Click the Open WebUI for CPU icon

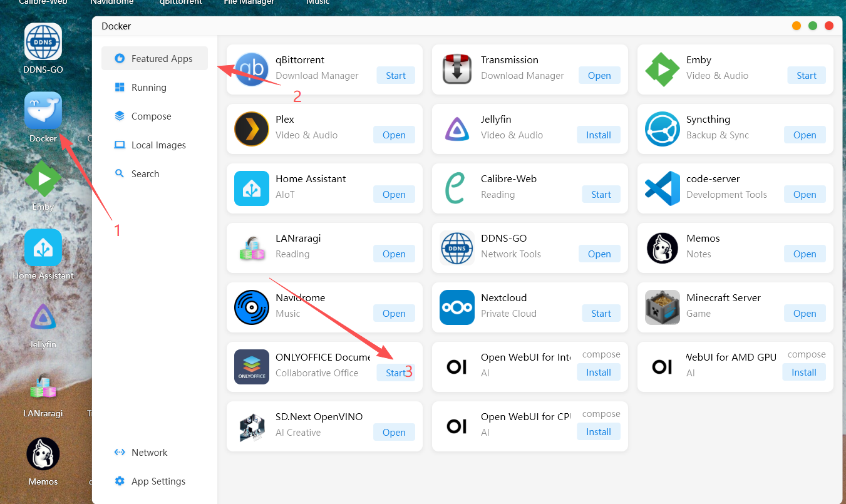[x=457, y=426]
